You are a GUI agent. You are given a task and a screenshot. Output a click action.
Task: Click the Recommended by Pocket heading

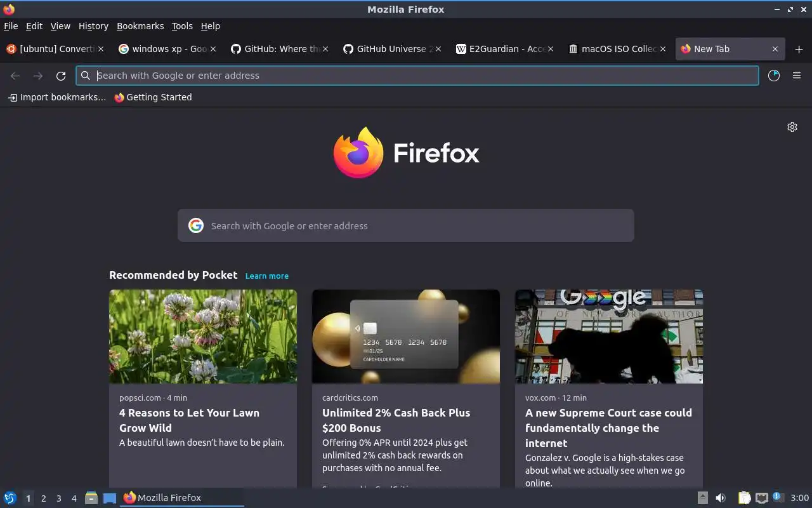point(173,275)
